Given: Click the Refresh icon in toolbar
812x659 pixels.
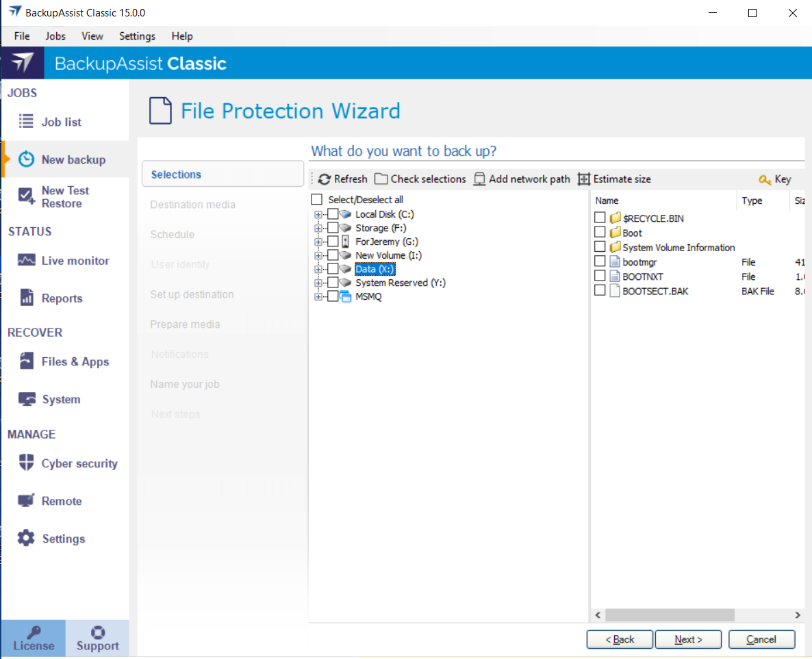Looking at the screenshot, I should tap(325, 179).
